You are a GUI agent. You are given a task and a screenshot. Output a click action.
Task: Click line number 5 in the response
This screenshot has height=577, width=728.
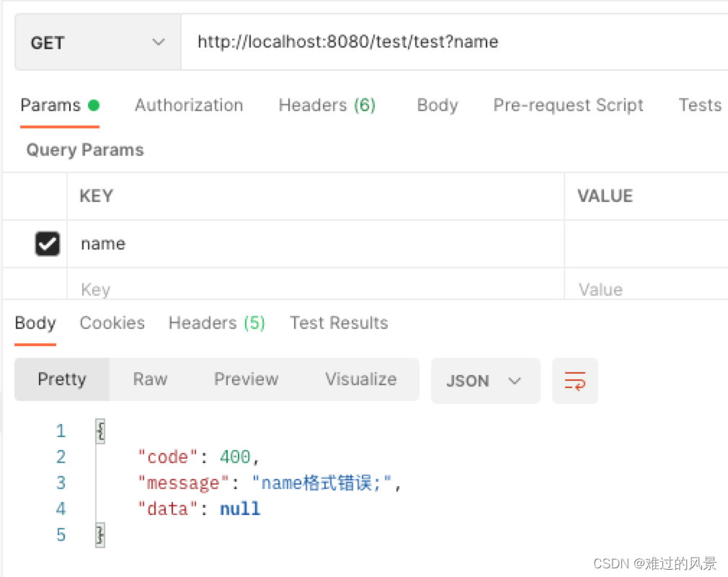61,534
